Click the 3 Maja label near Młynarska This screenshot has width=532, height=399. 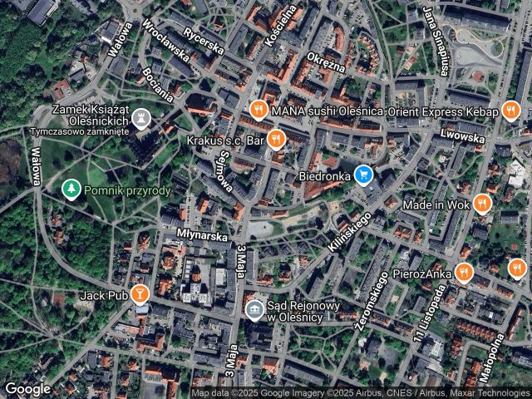241,262
